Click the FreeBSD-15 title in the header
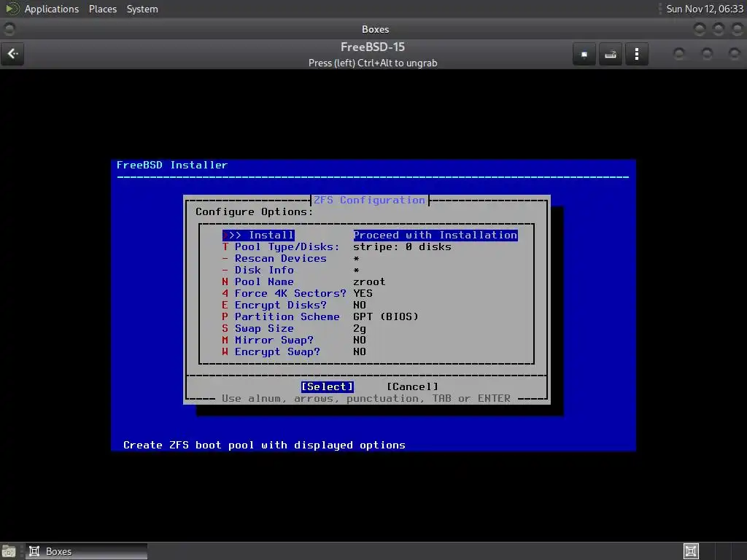Viewport: 747px width, 560px height. pyautogui.click(x=373, y=47)
